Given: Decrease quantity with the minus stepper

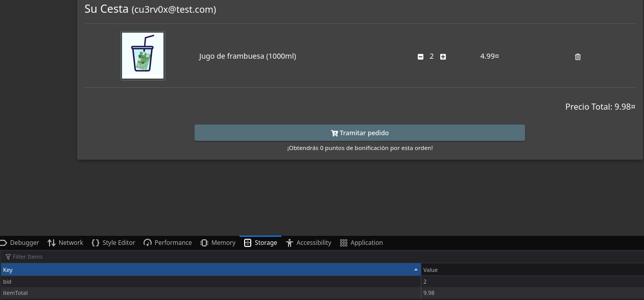Looking at the screenshot, I should tap(420, 56).
